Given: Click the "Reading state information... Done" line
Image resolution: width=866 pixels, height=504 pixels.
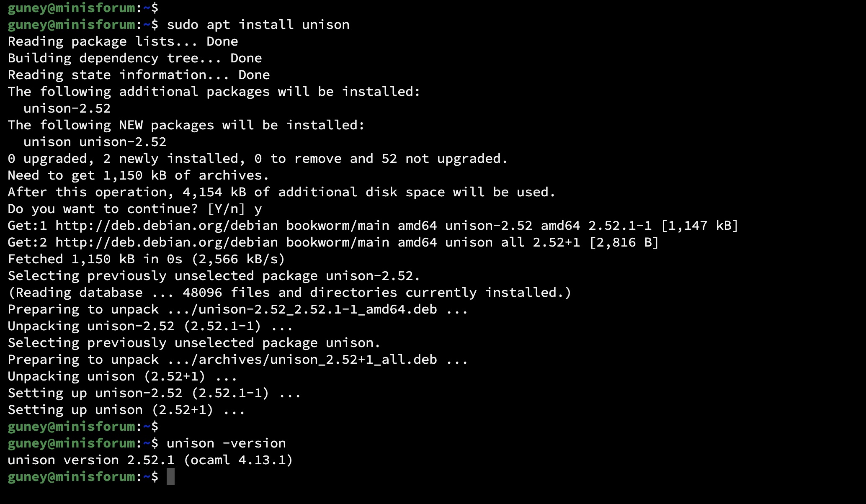Looking at the screenshot, I should 139,75.
